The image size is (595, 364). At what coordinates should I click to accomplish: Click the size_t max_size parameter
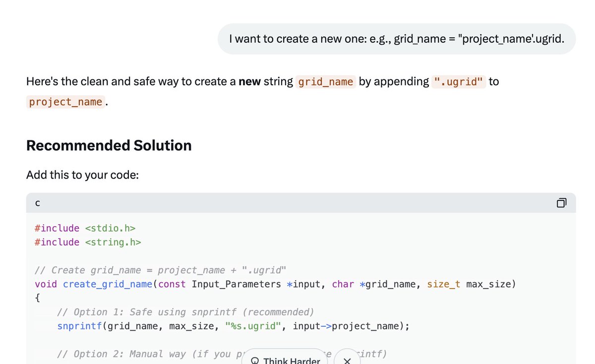469,284
